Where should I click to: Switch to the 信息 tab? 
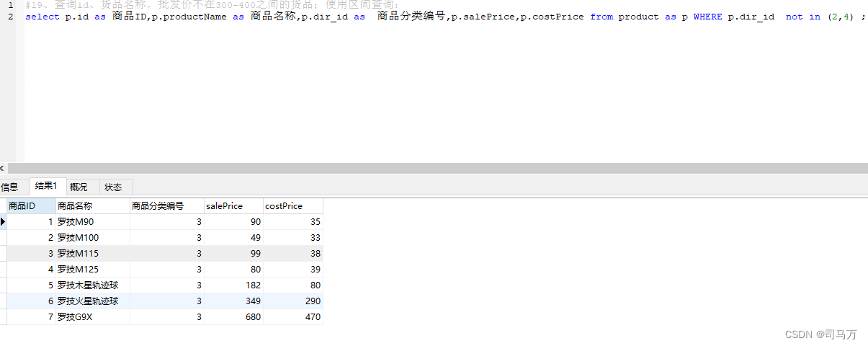(10, 187)
